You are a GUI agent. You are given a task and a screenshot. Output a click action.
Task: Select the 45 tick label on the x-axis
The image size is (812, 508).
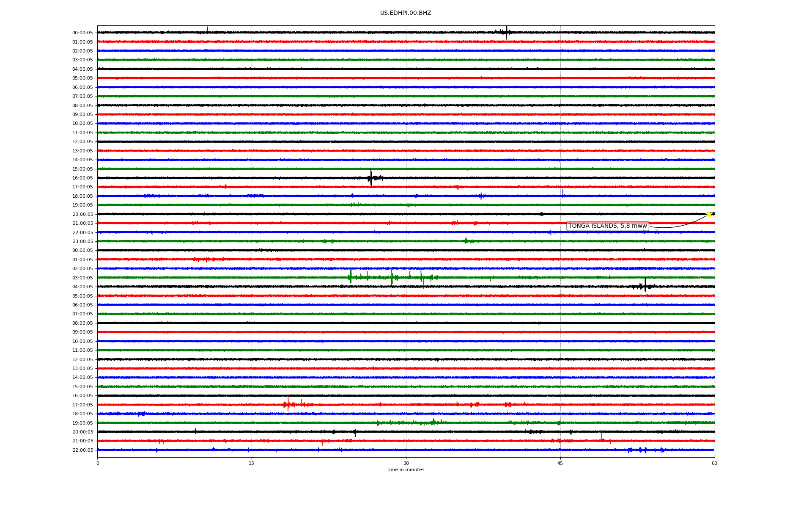560,463
